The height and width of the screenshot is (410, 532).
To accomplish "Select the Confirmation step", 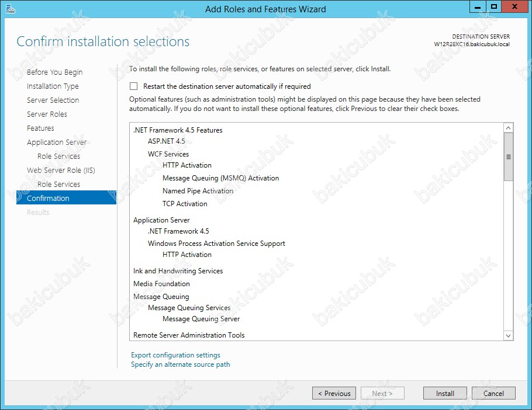I will [66, 198].
